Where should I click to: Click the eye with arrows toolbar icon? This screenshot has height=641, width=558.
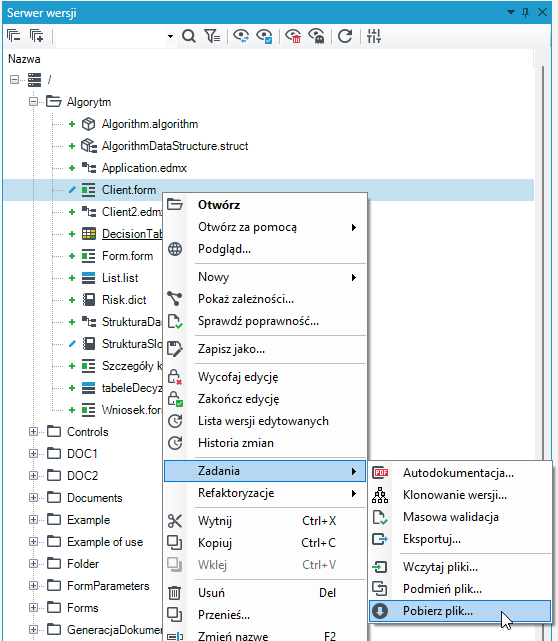tap(241, 36)
